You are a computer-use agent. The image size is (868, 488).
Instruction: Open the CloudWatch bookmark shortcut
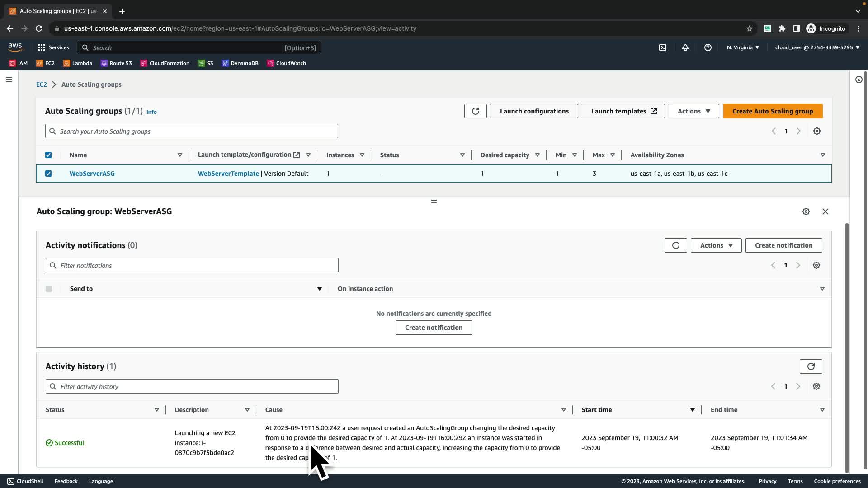287,63
